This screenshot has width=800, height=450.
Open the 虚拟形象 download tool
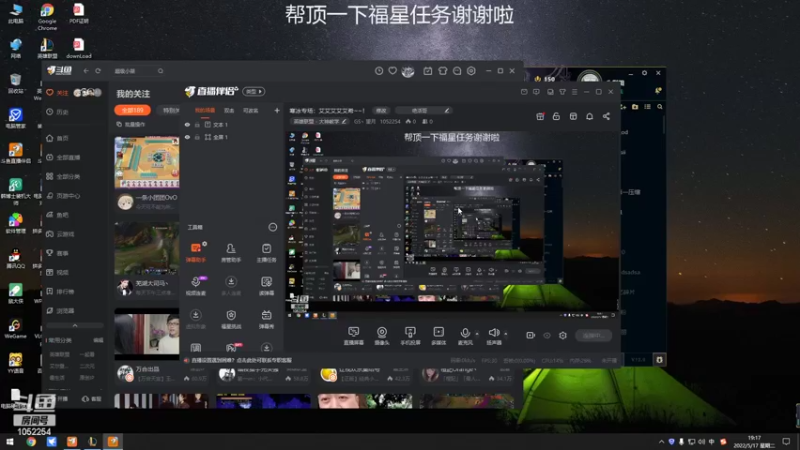(196, 319)
